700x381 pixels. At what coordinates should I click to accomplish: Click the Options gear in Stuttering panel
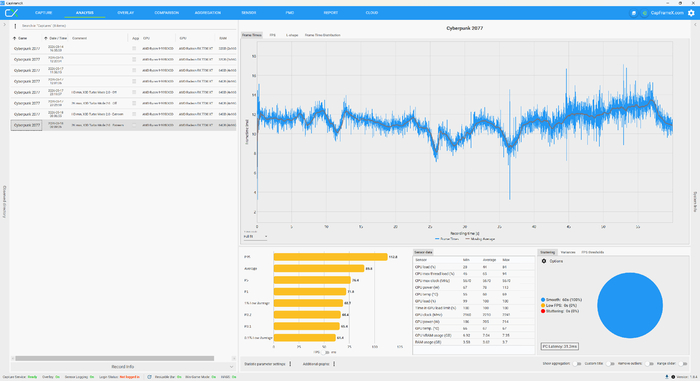click(x=544, y=261)
